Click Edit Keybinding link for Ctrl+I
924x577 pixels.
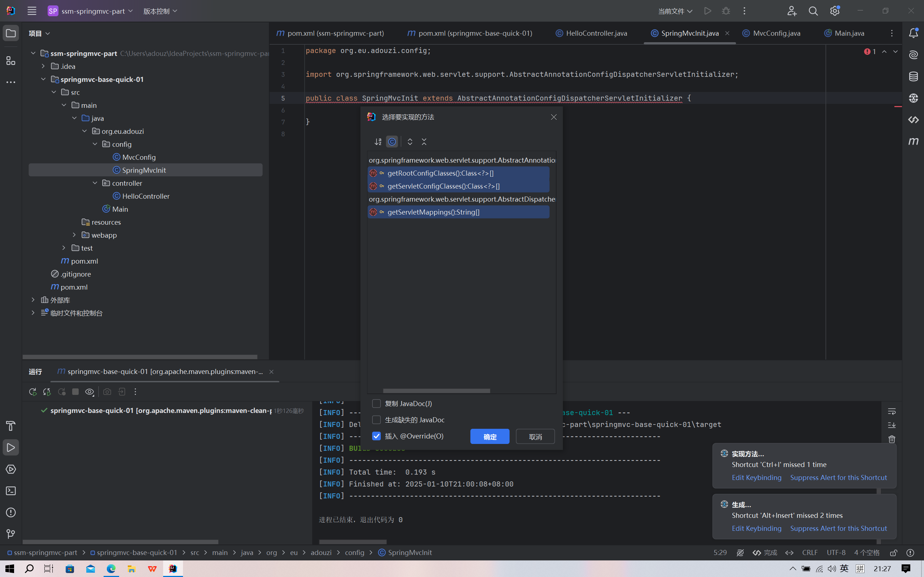(757, 477)
